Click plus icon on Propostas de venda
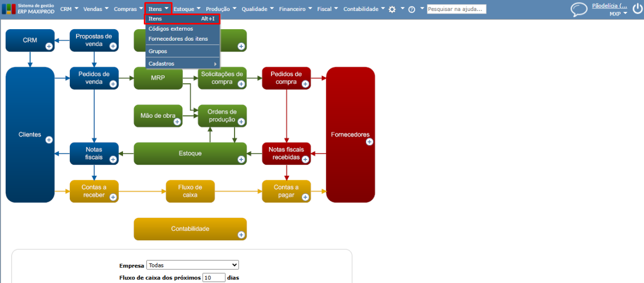Screen dimensions: 644x283 click(x=113, y=46)
